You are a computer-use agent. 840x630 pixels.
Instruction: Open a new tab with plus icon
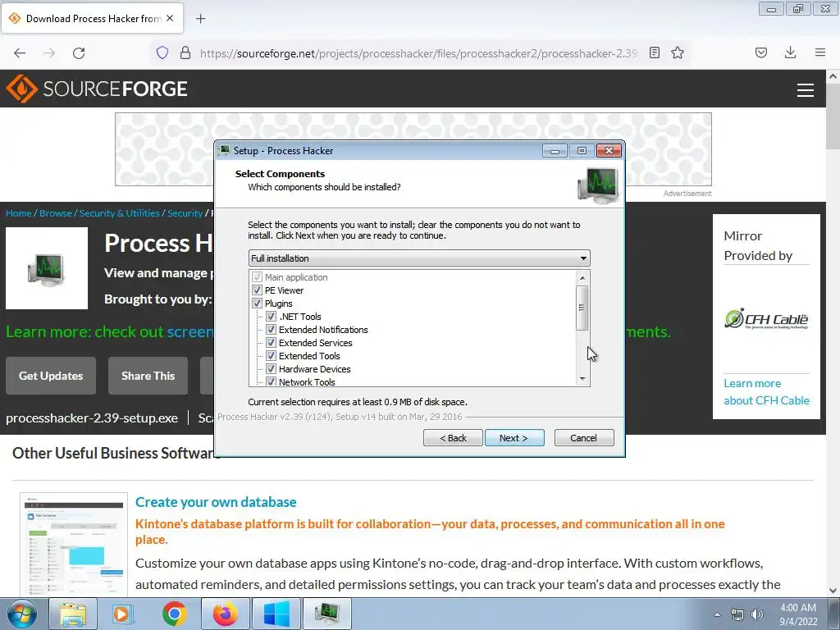(x=200, y=19)
